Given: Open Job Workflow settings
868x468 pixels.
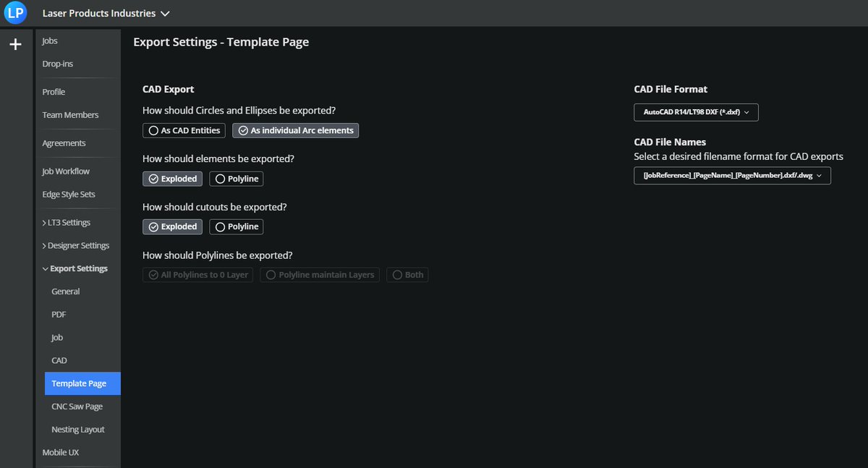Looking at the screenshot, I should (x=66, y=171).
